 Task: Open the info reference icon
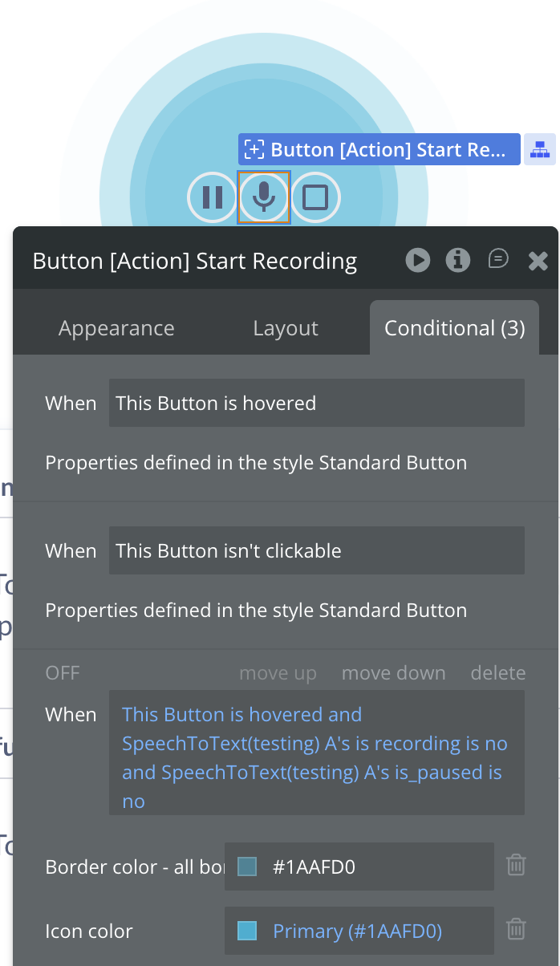pyautogui.click(x=458, y=260)
